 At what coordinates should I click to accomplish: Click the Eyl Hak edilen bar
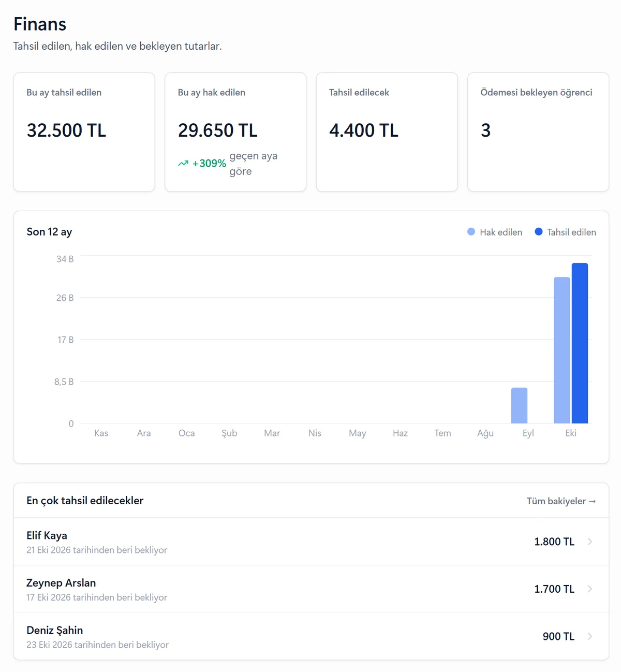[519, 405]
